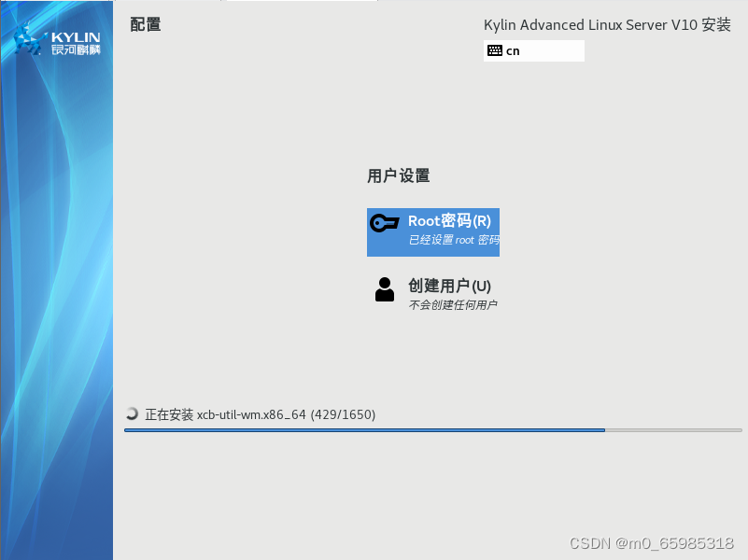
Task: Click the 不会创建任何用户 status text
Action: [453, 304]
